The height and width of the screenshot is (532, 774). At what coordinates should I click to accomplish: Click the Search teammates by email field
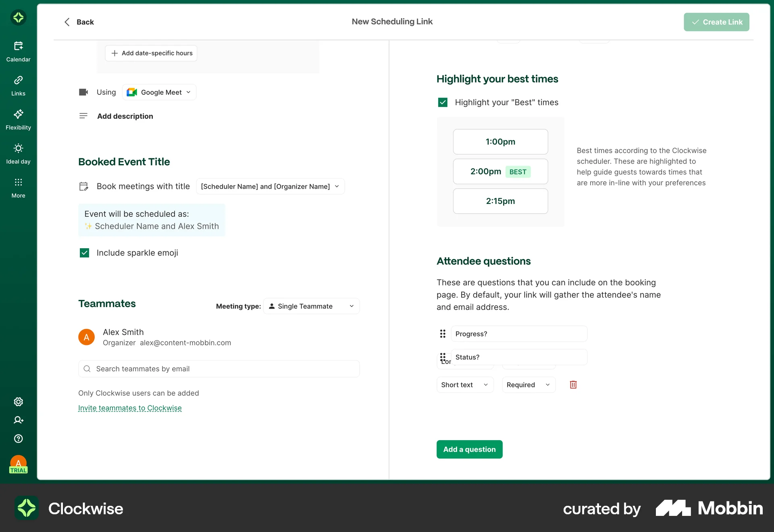coord(218,368)
